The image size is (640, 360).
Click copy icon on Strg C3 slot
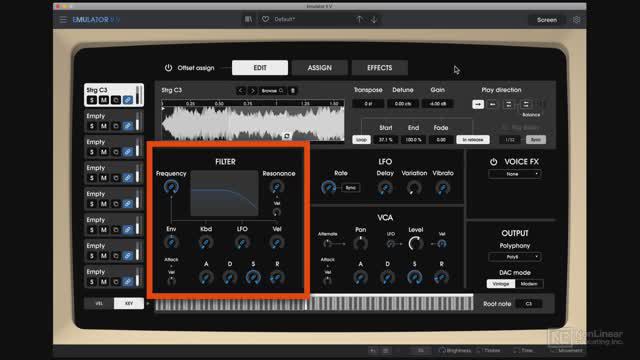[116, 100]
